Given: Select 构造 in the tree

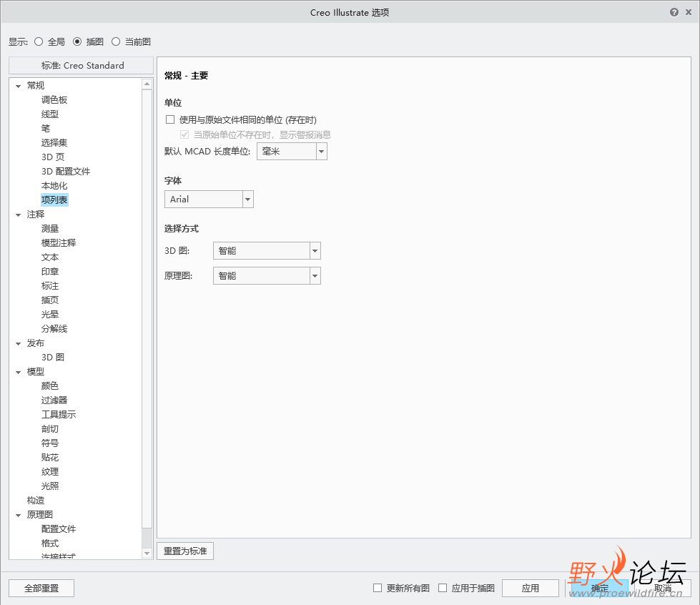Looking at the screenshot, I should pyautogui.click(x=35, y=500).
